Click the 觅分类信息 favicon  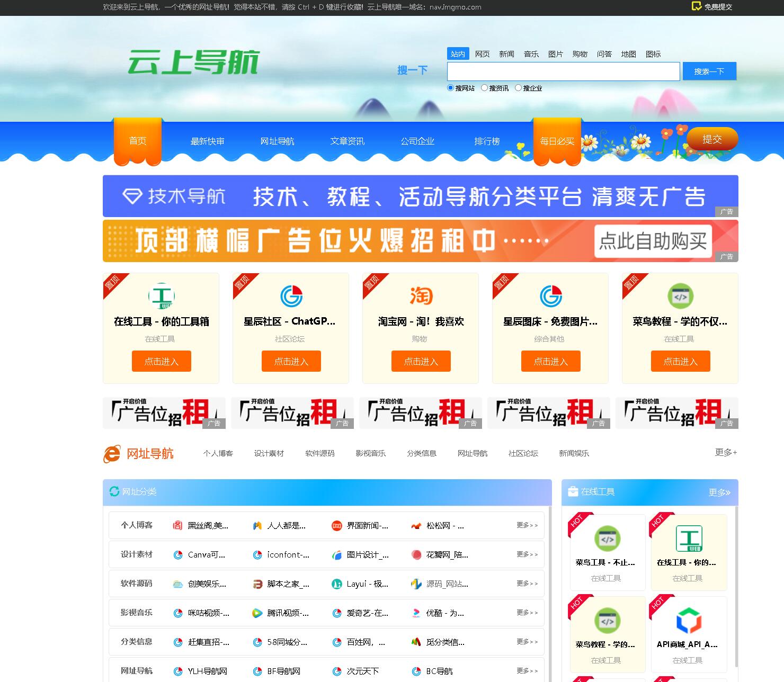coord(416,642)
